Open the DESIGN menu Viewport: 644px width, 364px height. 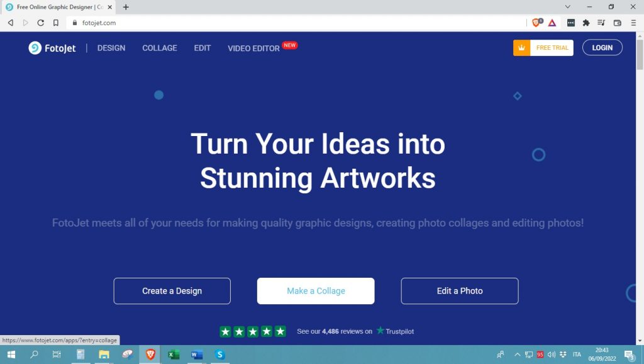tap(111, 48)
